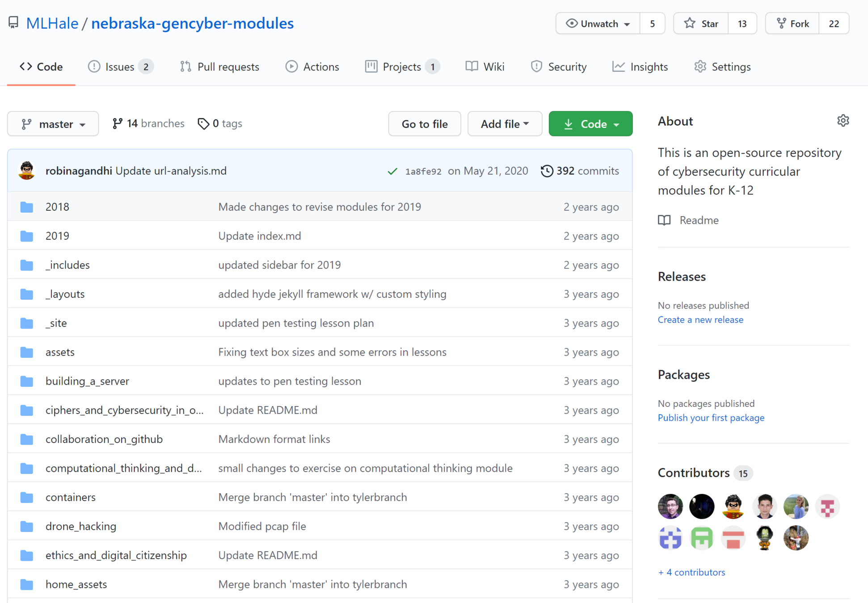Click Create a new release link

(700, 319)
